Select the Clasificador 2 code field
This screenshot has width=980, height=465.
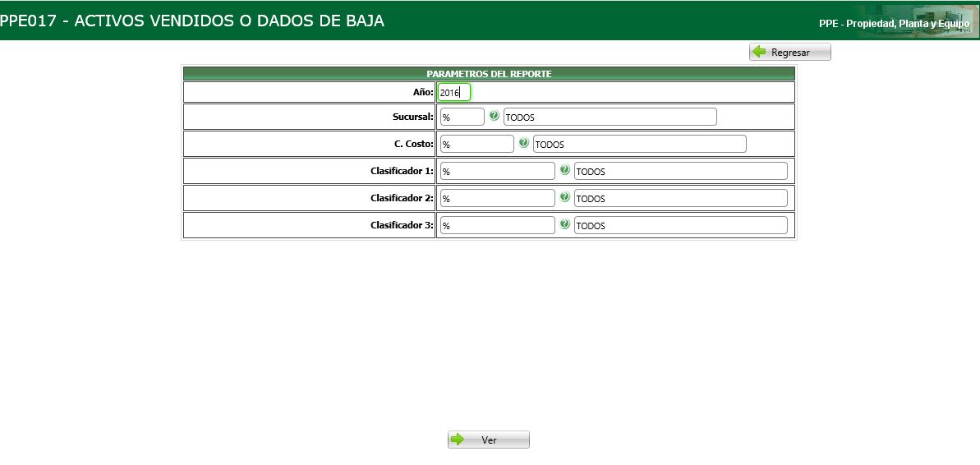498,198
